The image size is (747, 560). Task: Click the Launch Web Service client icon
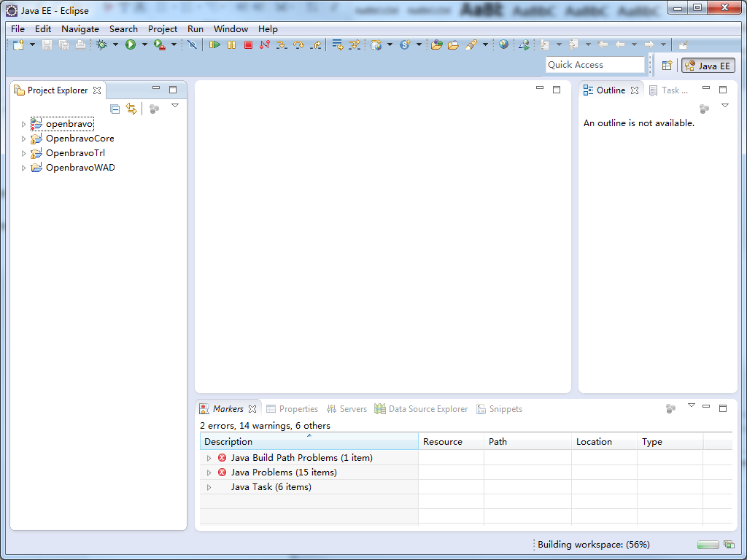click(x=524, y=44)
